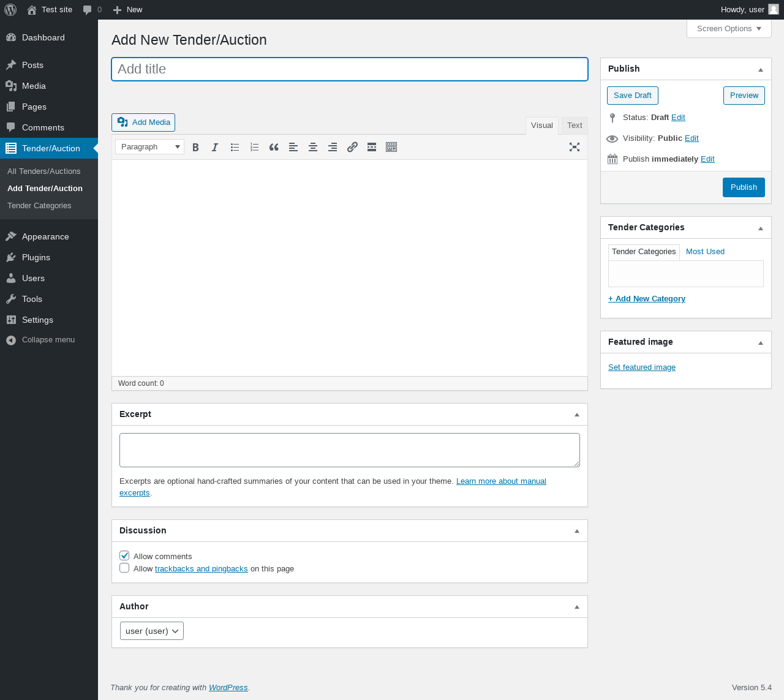Image resolution: width=784 pixels, height=700 pixels.
Task: Click the WordPress logo in admin bar
Action: 10,10
